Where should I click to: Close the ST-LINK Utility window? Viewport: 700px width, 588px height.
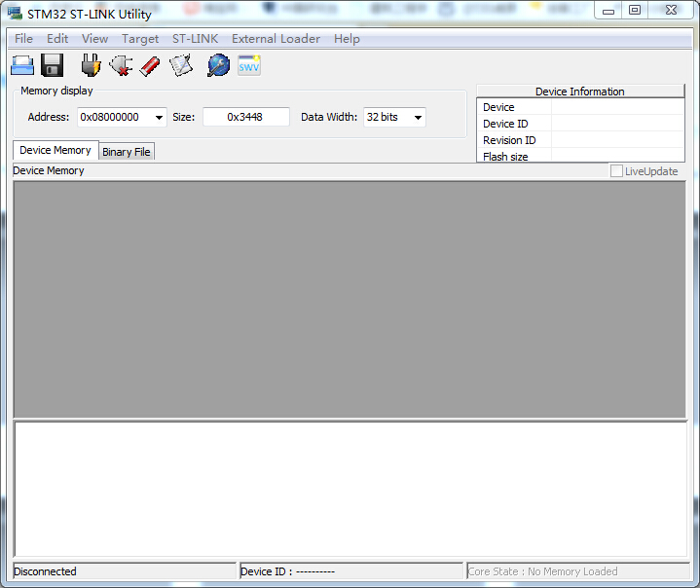click(x=671, y=11)
